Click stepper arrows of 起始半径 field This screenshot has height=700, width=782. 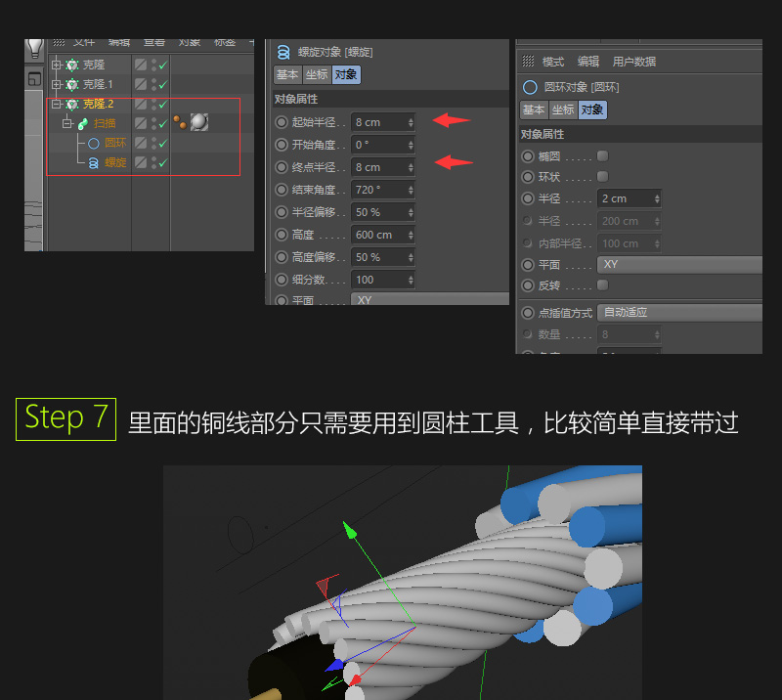tap(411, 122)
